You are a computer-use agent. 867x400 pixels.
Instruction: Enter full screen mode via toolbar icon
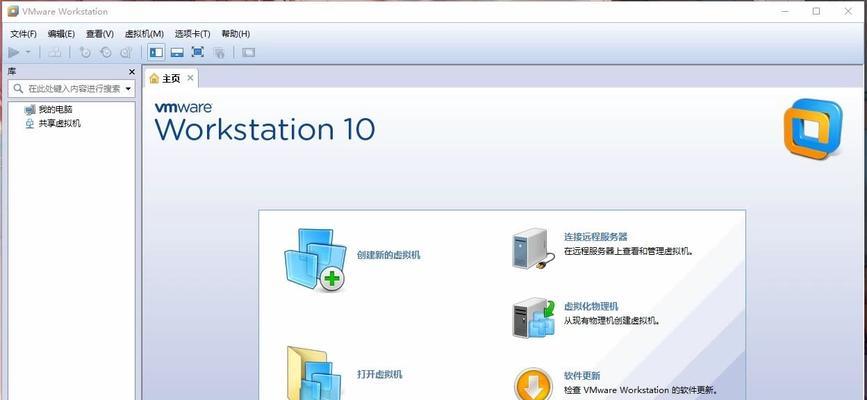[x=197, y=52]
